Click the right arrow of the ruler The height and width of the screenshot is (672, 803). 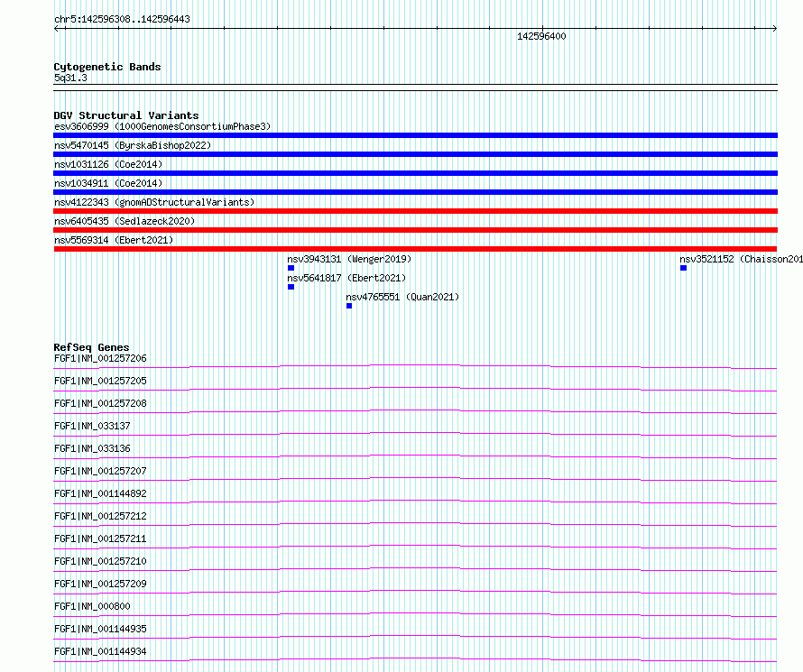775,29
